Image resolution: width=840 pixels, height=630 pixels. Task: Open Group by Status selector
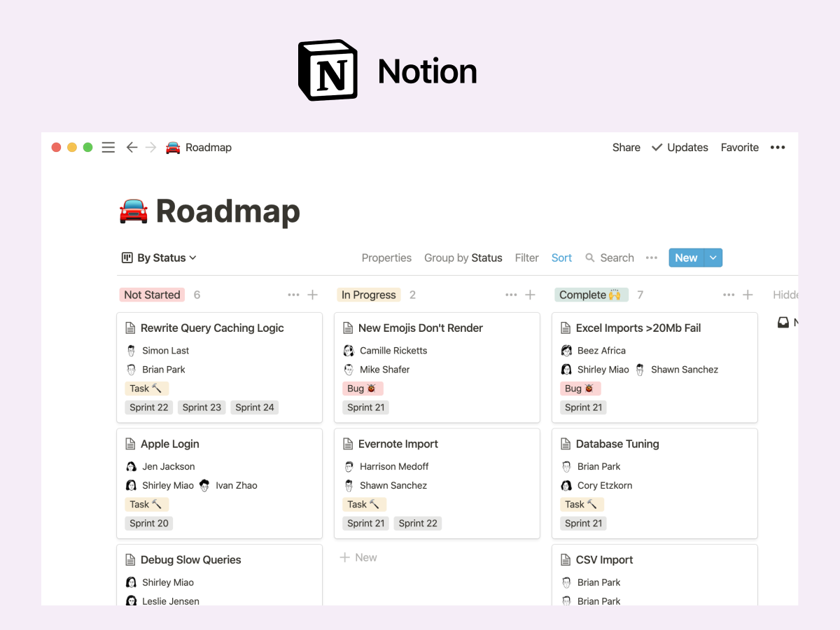(x=463, y=258)
